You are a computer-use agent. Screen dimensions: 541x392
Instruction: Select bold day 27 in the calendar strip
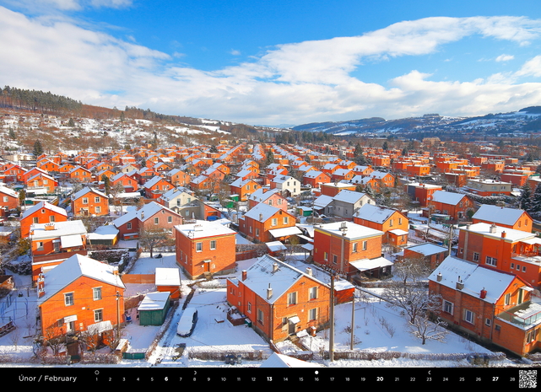click(495, 379)
